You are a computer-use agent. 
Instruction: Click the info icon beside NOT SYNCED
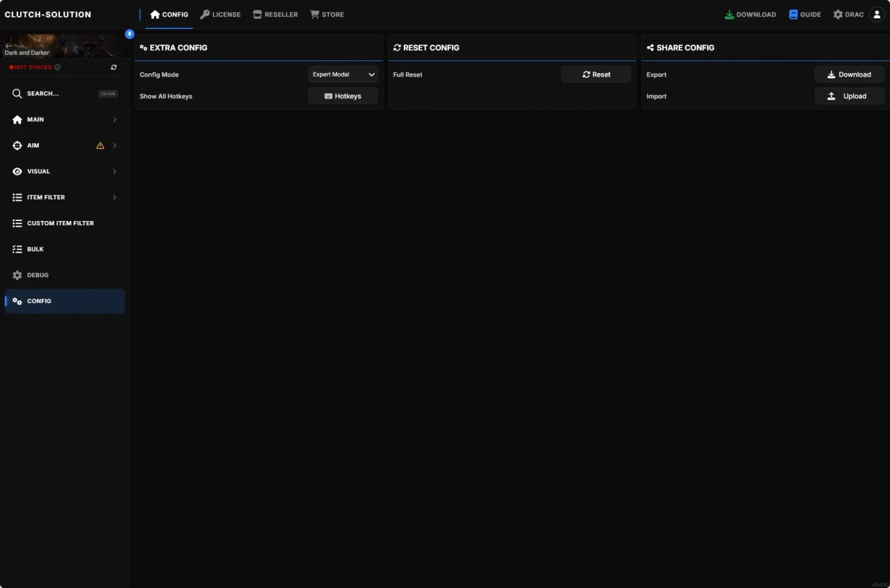[x=57, y=67]
